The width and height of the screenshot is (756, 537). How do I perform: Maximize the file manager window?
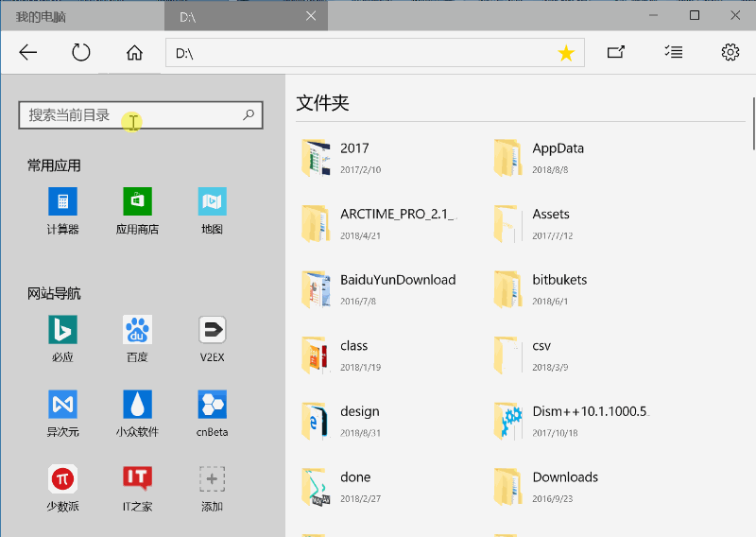coord(695,15)
